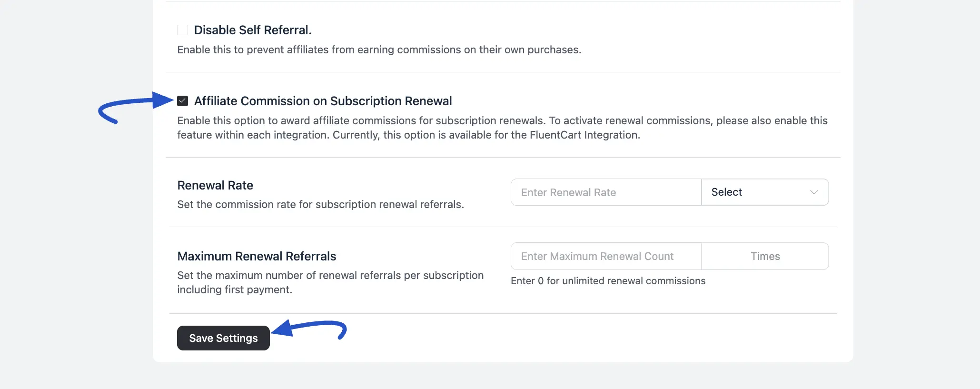Click inside the Enter Renewal Rate field
Viewport: 980px width, 389px height.
[604, 192]
